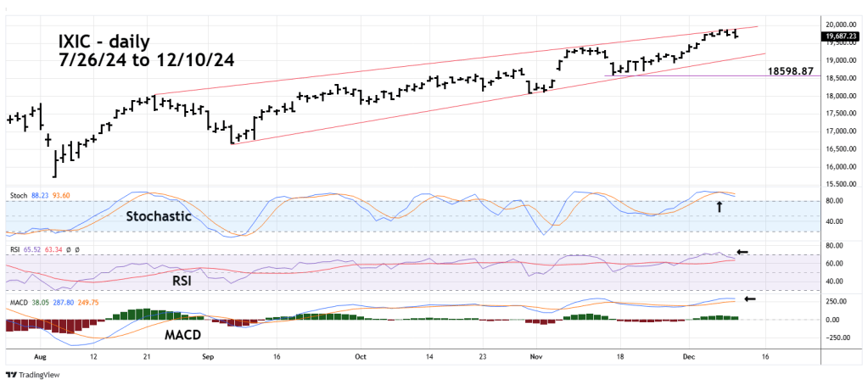
Task: Click the Stoch indicator legend label
Action: click(x=17, y=195)
